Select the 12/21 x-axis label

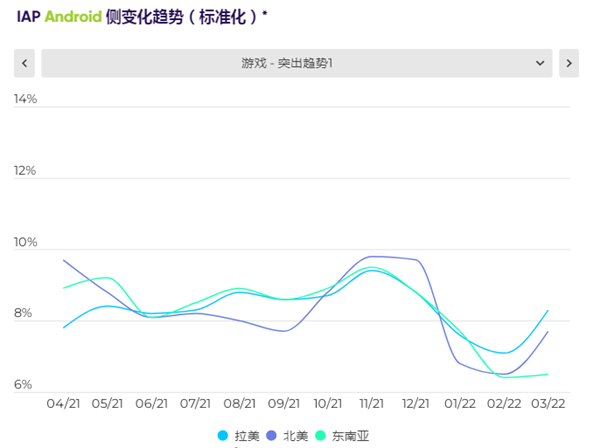pos(415,404)
